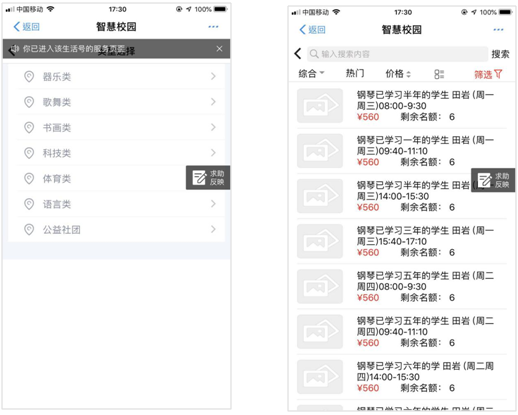Tap the Wi-Fi status icon in right phone
The height and width of the screenshot is (415, 518).
coord(336,12)
